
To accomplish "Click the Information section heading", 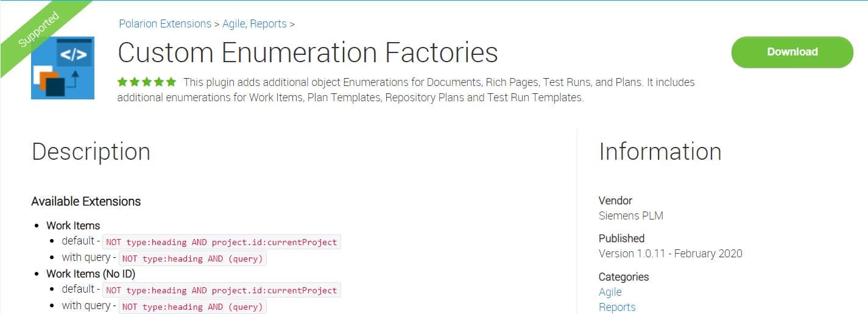I will coord(660,152).
